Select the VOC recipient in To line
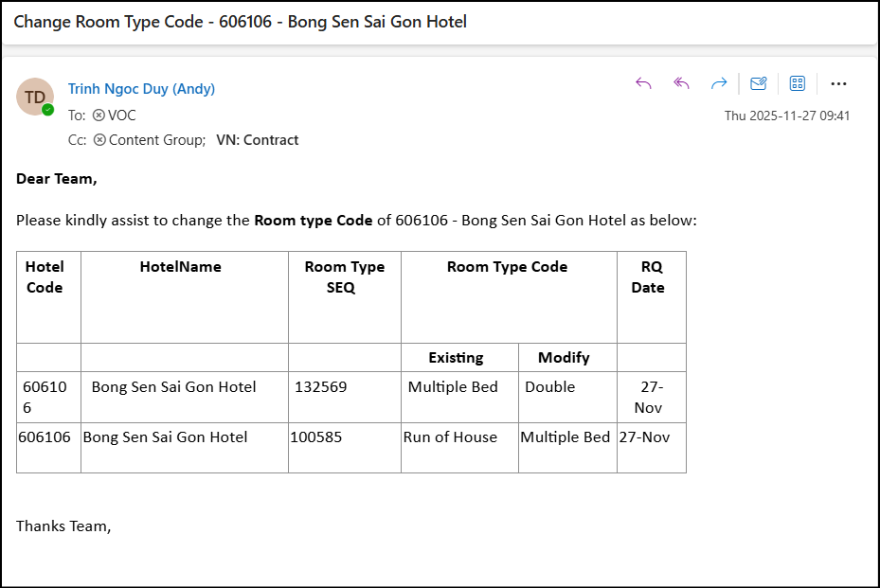The height and width of the screenshot is (588, 880). coord(122,116)
